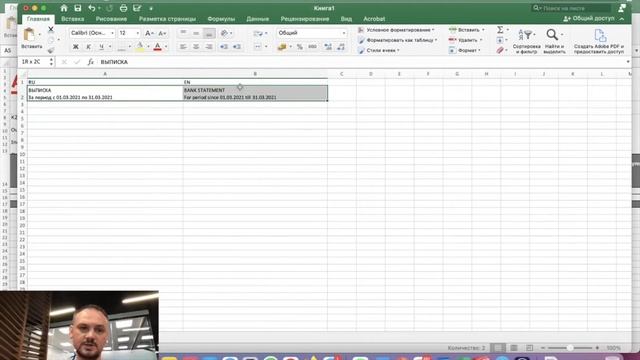Click Общий доступ share button
Image resolution: width=640 pixels, height=360 pixels.
pos(589,19)
